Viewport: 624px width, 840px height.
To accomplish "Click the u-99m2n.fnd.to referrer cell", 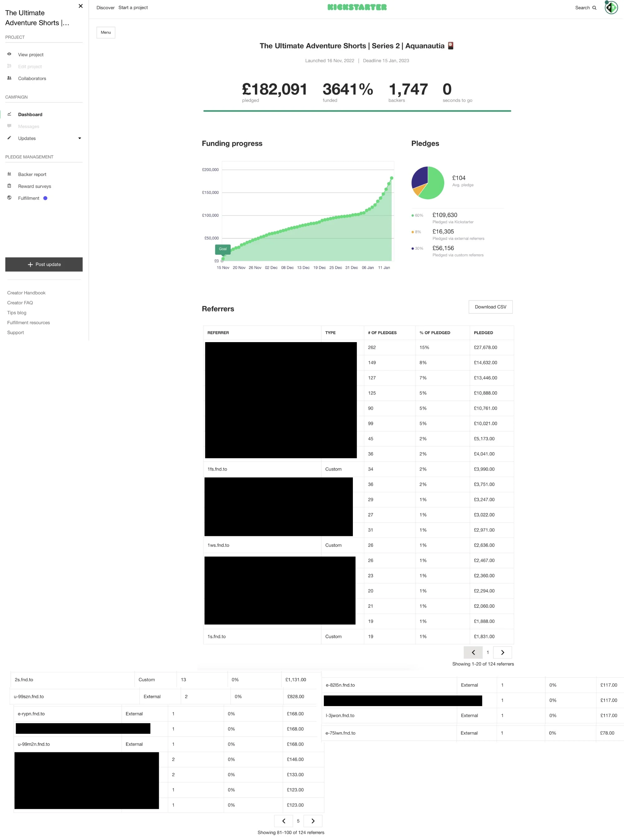I will point(68,744).
